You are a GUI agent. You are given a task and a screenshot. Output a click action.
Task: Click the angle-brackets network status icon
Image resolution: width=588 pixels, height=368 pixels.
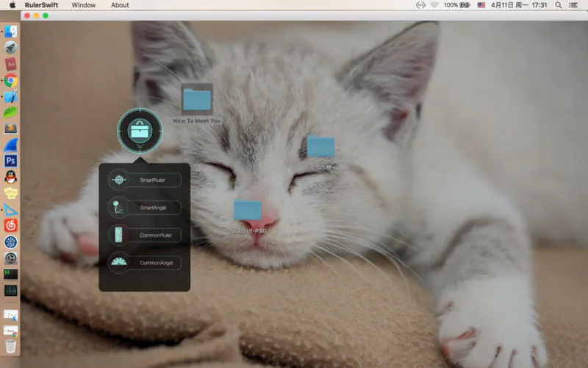tap(420, 5)
